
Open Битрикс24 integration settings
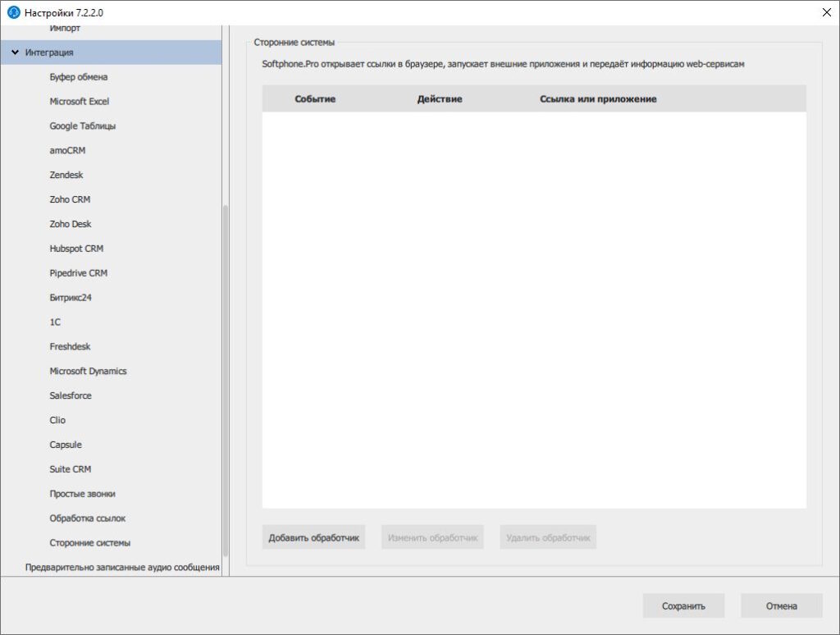(71, 298)
